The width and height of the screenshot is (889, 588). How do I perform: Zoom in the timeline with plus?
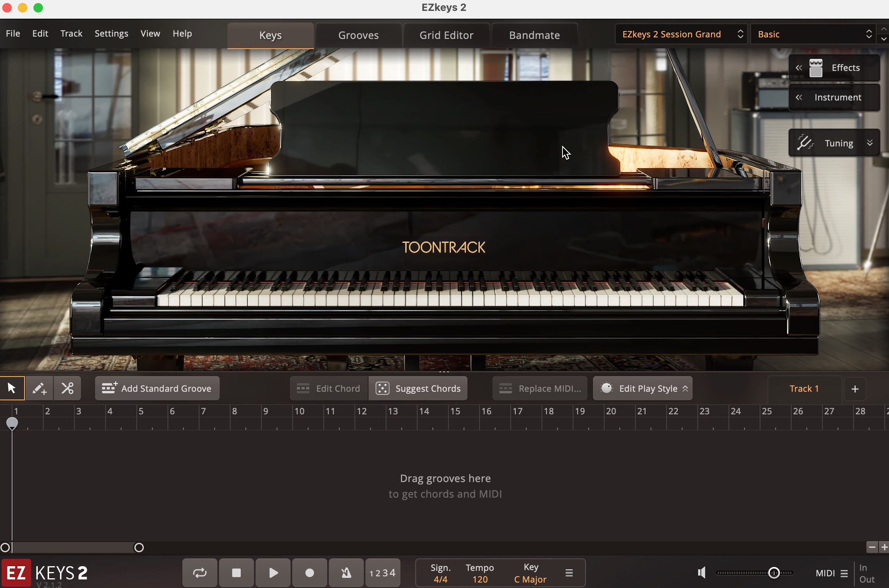pos(884,547)
